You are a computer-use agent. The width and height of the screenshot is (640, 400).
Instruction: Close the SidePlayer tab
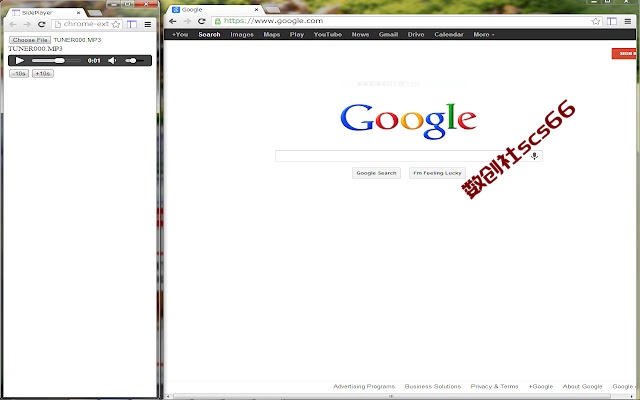(78, 13)
